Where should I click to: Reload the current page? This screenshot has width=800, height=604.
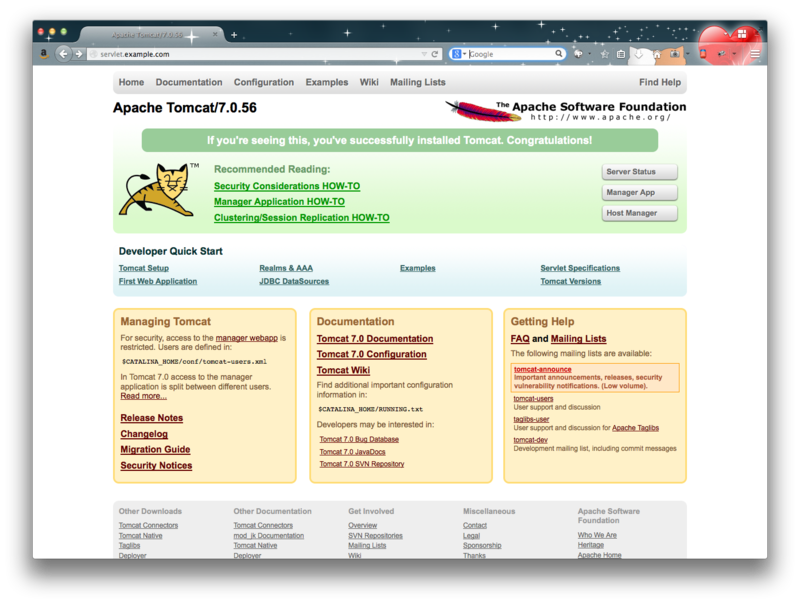(x=435, y=54)
